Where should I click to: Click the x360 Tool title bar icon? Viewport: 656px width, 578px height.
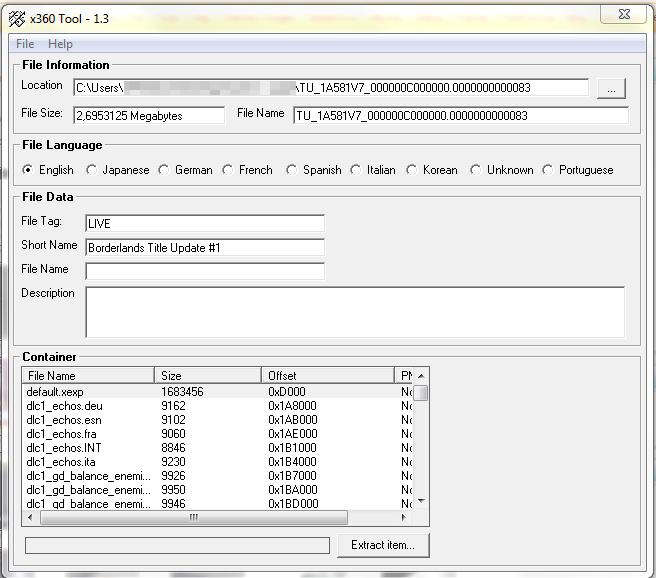point(17,17)
